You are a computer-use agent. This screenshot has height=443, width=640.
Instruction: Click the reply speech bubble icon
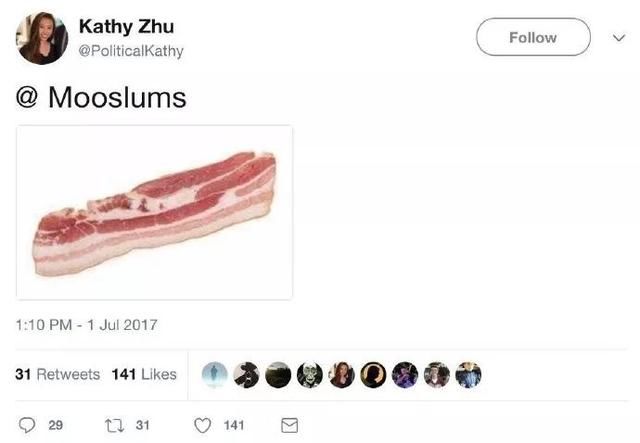coord(27,425)
